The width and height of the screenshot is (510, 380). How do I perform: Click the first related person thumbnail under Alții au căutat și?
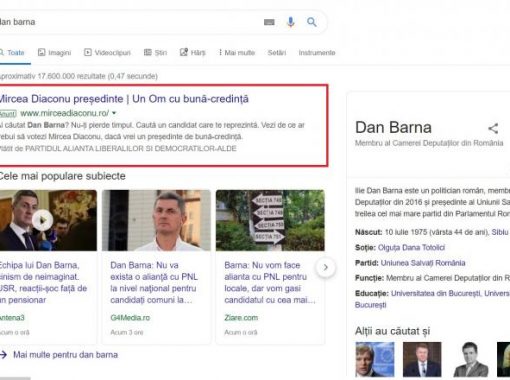tap(375, 359)
